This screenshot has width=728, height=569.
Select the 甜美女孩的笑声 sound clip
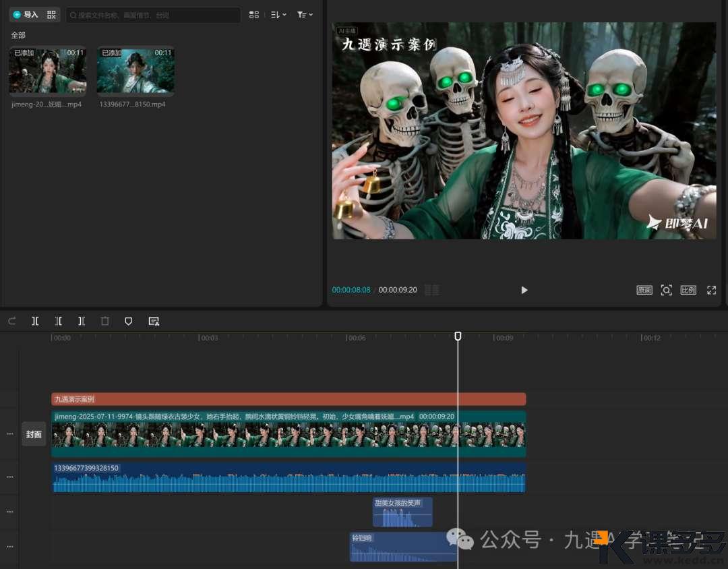402,512
